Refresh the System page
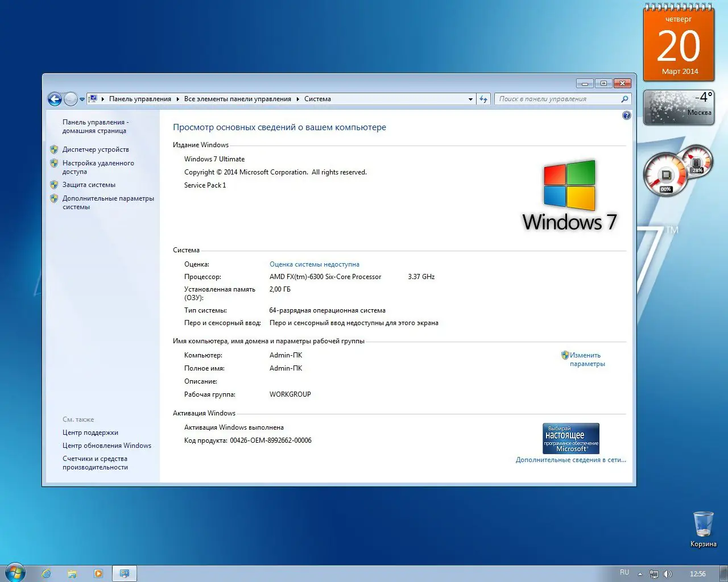This screenshot has width=728, height=582. coord(483,99)
